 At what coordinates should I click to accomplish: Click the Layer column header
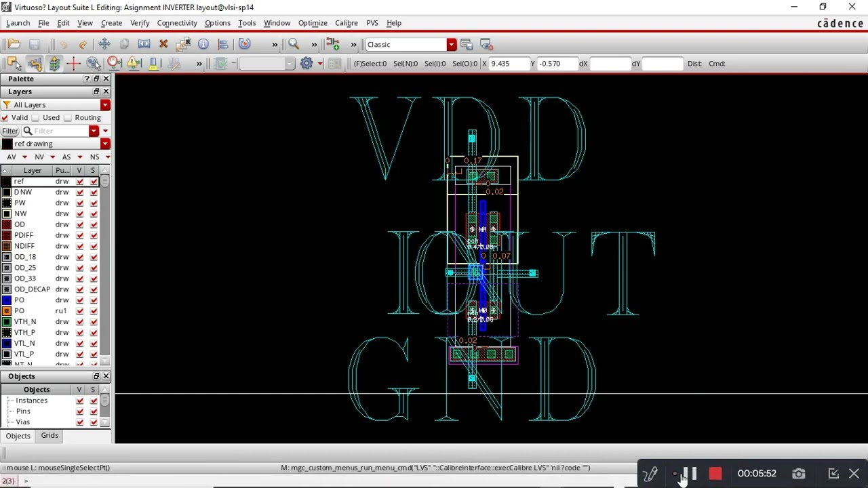pyautogui.click(x=33, y=171)
